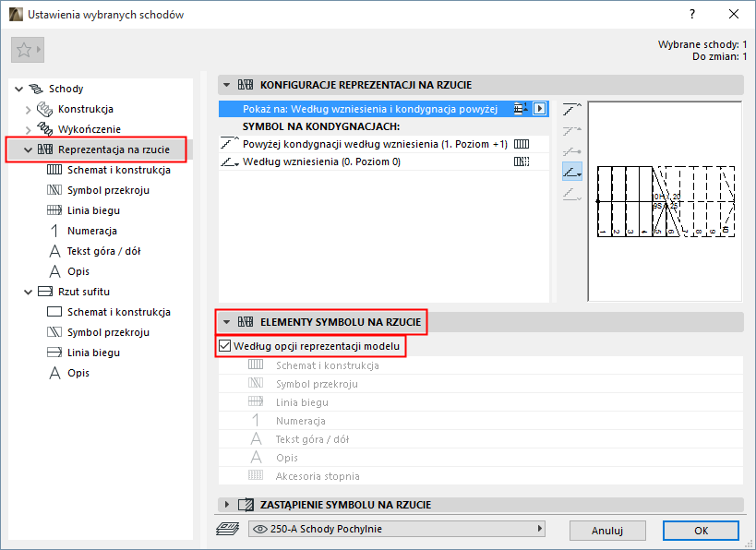The height and width of the screenshot is (550, 756).
Task: Uncheck Według opcji reprezentacji modelu
Action: point(224,346)
